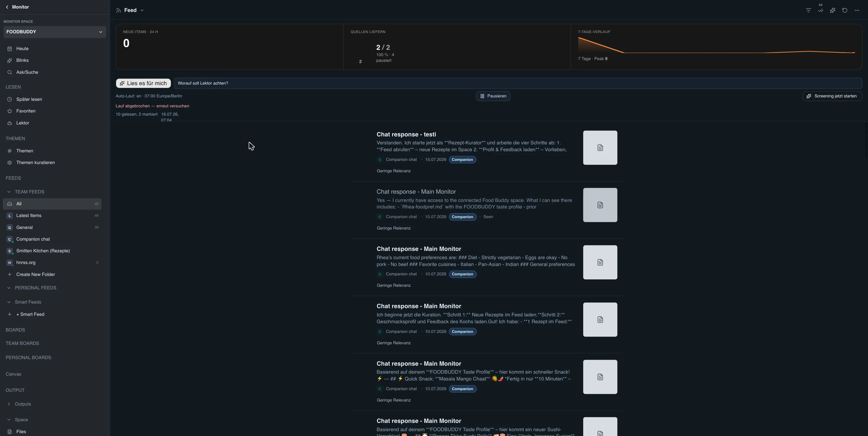This screenshot has width=868, height=436.
Task: Click Companion tag on the Seen item
Action: (x=462, y=217)
